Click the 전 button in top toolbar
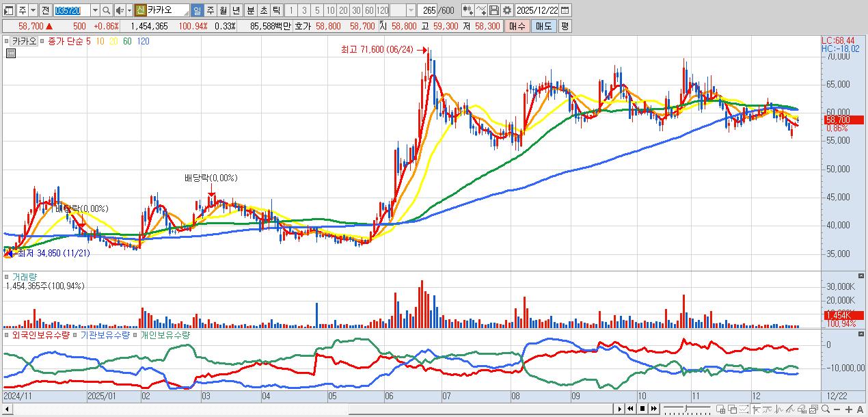 (x=46, y=10)
